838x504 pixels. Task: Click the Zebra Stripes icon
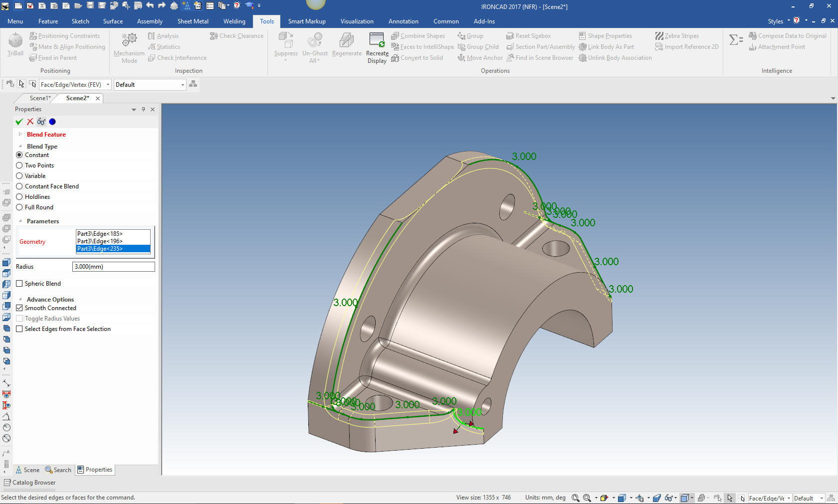pyautogui.click(x=659, y=36)
